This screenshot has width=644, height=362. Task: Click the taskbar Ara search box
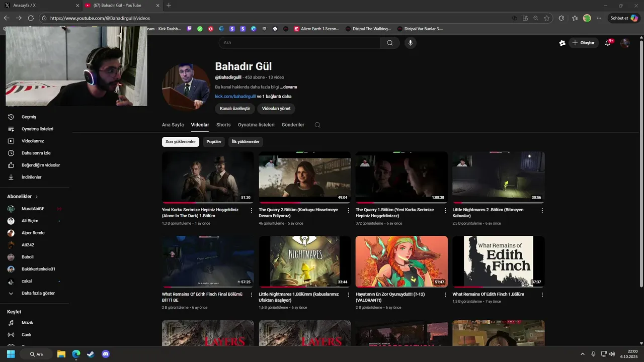click(36, 354)
